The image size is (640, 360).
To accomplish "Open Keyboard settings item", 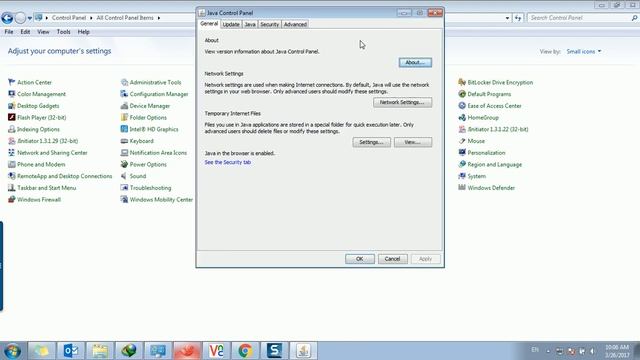I will tap(137, 141).
